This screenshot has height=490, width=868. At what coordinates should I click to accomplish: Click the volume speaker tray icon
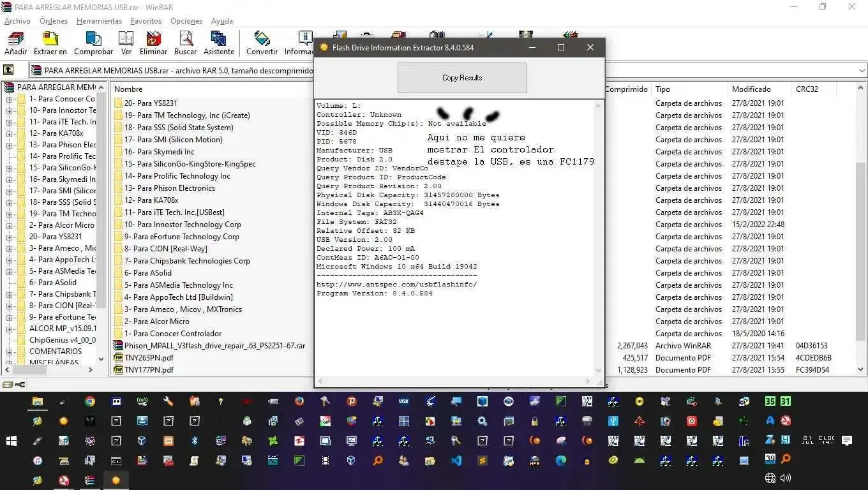pyautogui.click(x=786, y=478)
